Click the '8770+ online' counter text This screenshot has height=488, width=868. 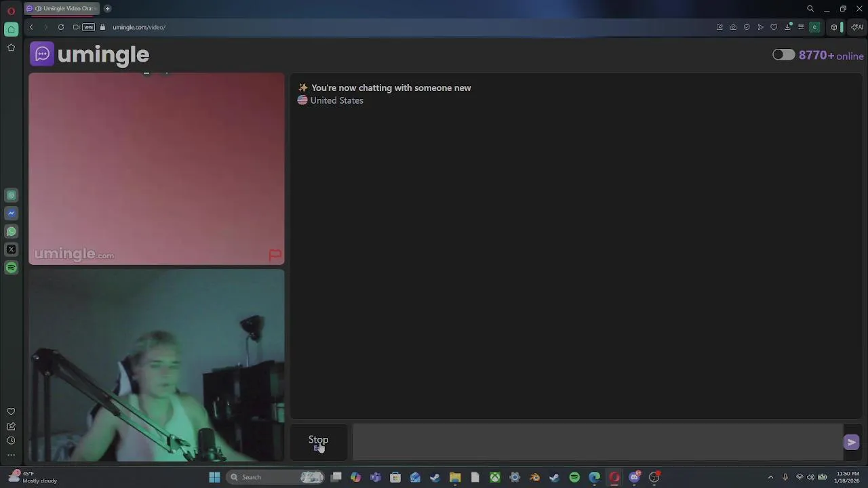[x=831, y=56]
